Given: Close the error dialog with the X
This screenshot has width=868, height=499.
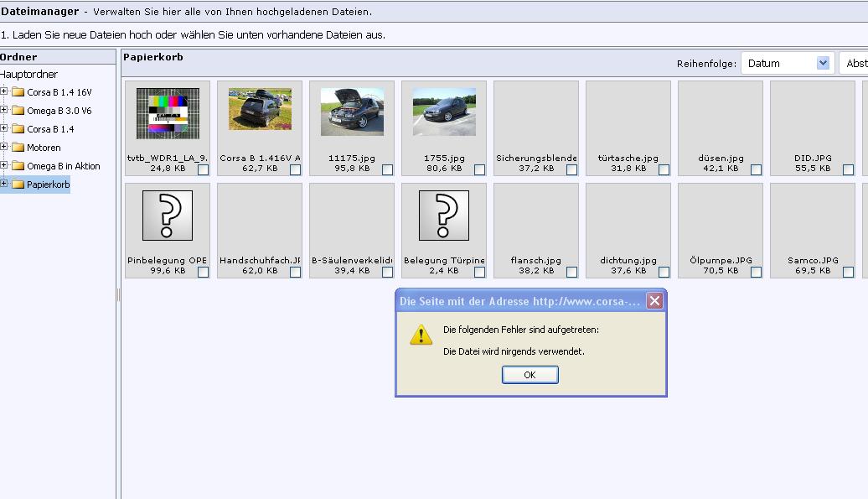Looking at the screenshot, I should [x=654, y=301].
